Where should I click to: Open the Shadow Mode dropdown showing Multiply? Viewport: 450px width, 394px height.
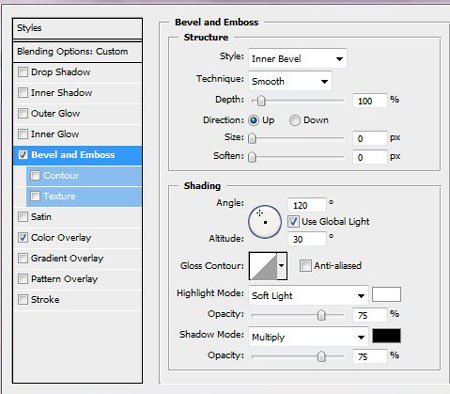pyautogui.click(x=308, y=337)
